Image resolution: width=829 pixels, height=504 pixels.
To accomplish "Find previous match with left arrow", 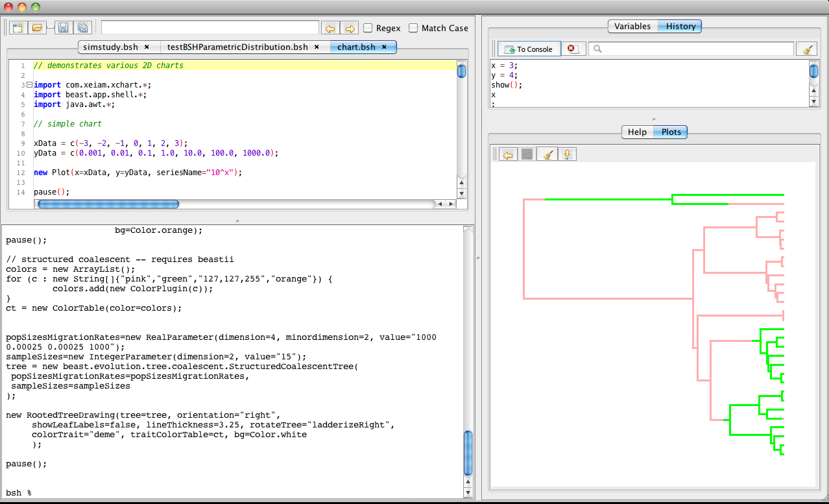I will point(330,28).
